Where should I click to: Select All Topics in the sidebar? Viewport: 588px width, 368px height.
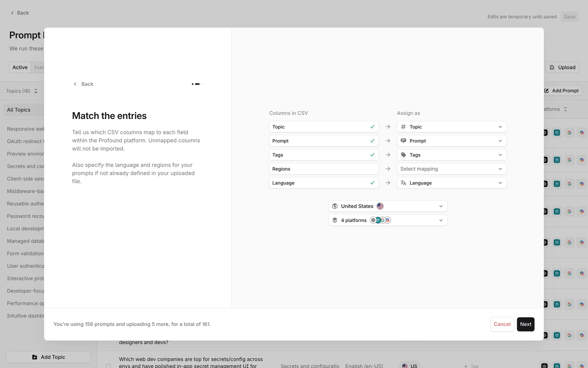coord(19,110)
